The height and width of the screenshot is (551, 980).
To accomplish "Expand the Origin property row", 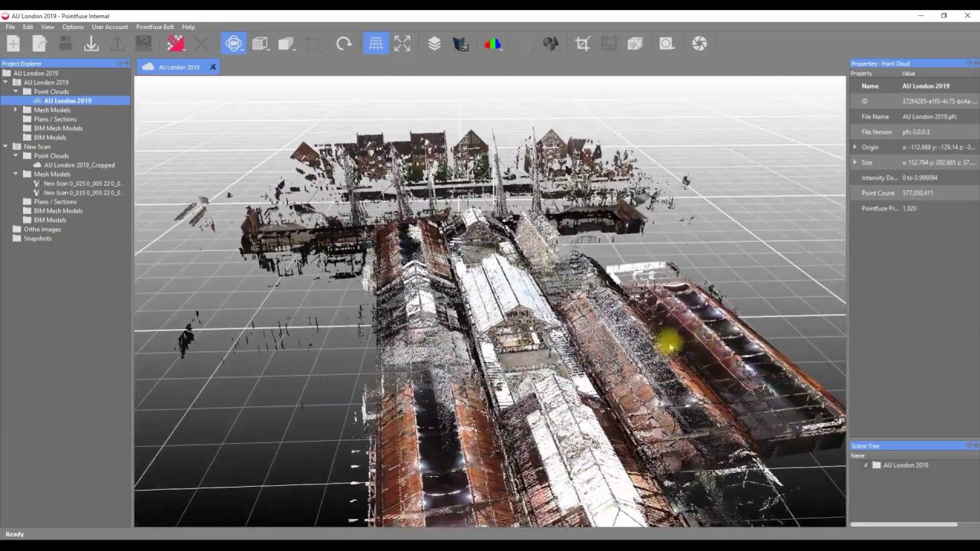I will pos(855,147).
